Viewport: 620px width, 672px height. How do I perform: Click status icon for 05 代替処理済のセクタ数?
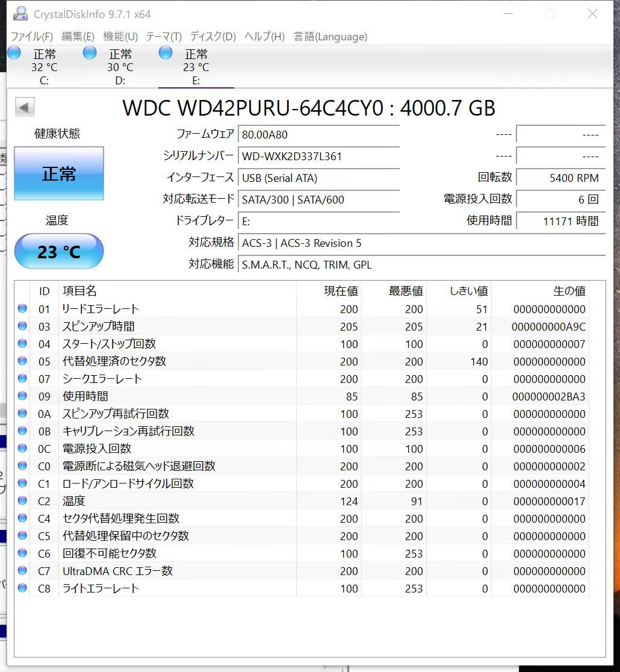[22, 361]
